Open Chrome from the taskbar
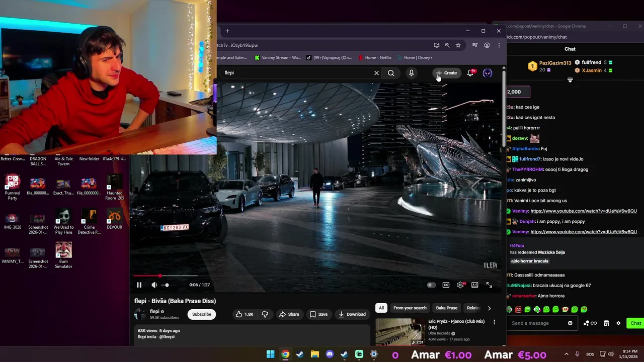This screenshot has width=644, height=362. pos(285,354)
